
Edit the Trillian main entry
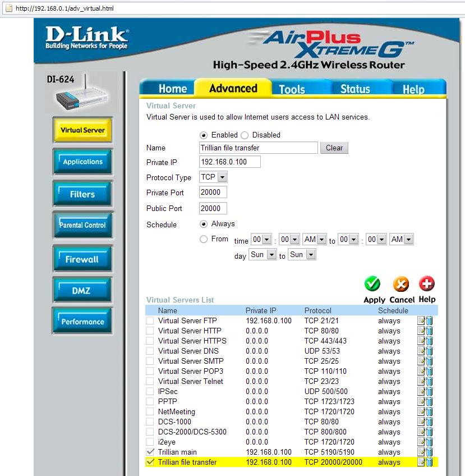421,452
